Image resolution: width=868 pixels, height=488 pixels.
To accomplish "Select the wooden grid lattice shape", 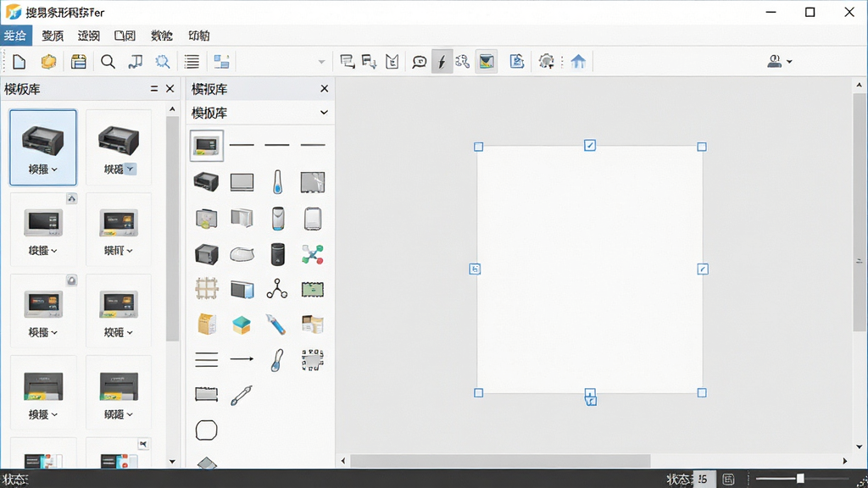I will (x=207, y=289).
